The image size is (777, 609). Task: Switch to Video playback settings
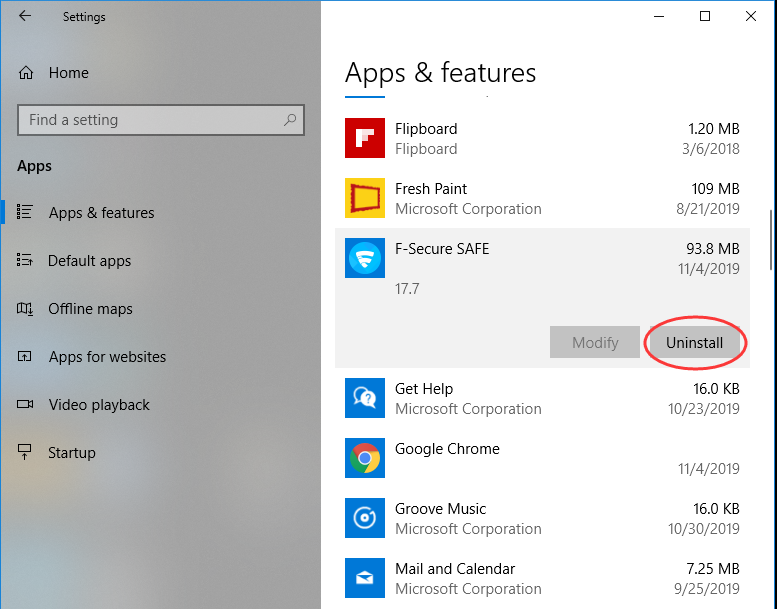coord(99,405)
